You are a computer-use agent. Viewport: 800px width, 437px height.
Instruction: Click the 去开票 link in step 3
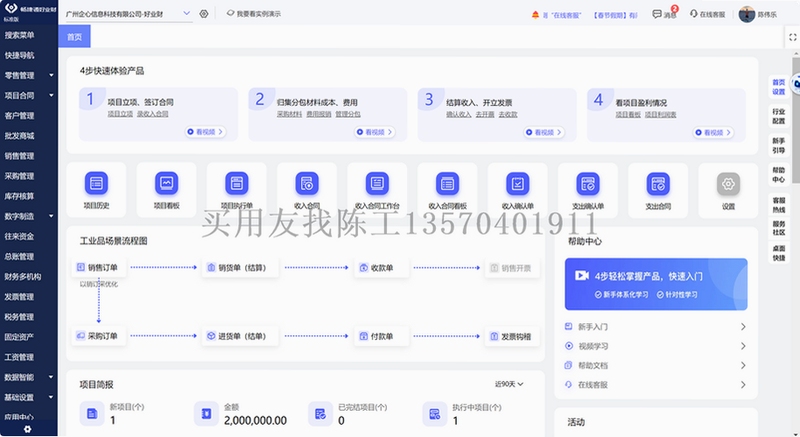485,115
